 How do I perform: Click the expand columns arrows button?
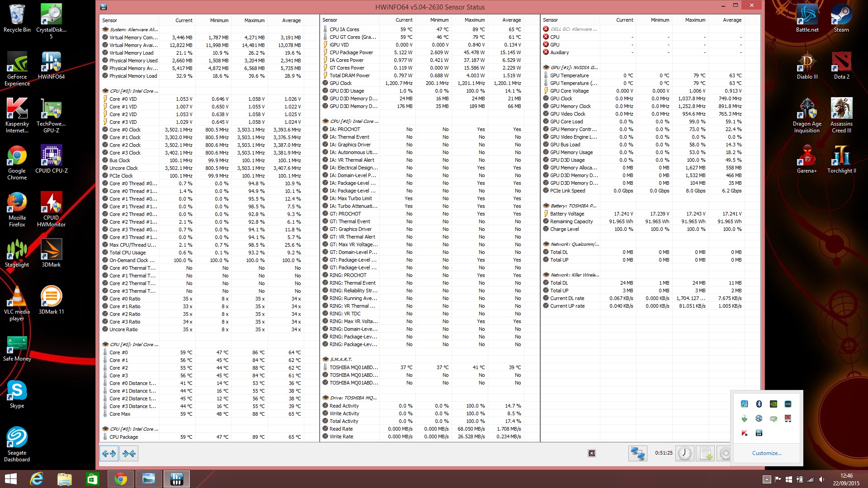pos(109,453)
